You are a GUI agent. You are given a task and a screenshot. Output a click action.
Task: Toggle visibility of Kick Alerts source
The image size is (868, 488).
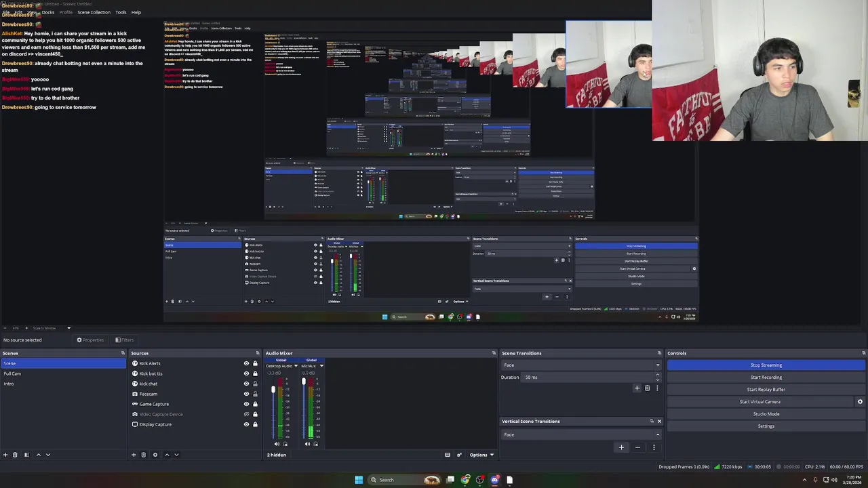pyautogui.click(x=246, y=363)
